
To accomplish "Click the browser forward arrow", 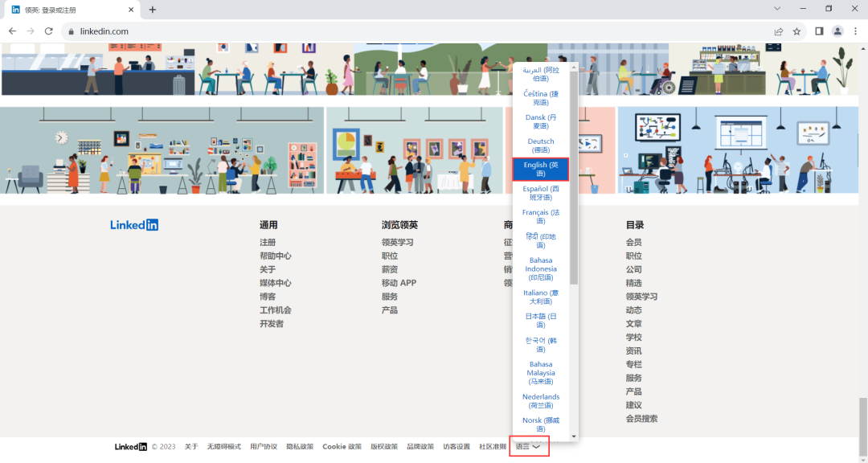I will coord(31,31).
